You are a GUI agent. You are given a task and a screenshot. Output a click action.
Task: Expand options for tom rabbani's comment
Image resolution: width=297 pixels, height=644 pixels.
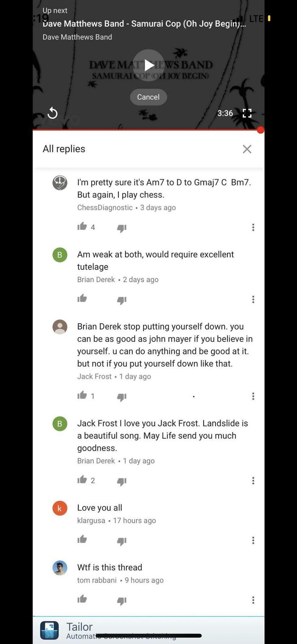click(253, 599)
